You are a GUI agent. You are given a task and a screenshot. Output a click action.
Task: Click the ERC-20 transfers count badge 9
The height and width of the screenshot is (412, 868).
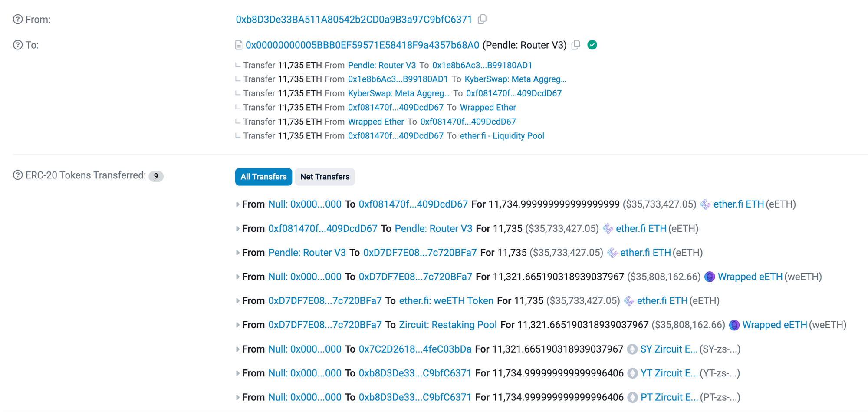156,176
